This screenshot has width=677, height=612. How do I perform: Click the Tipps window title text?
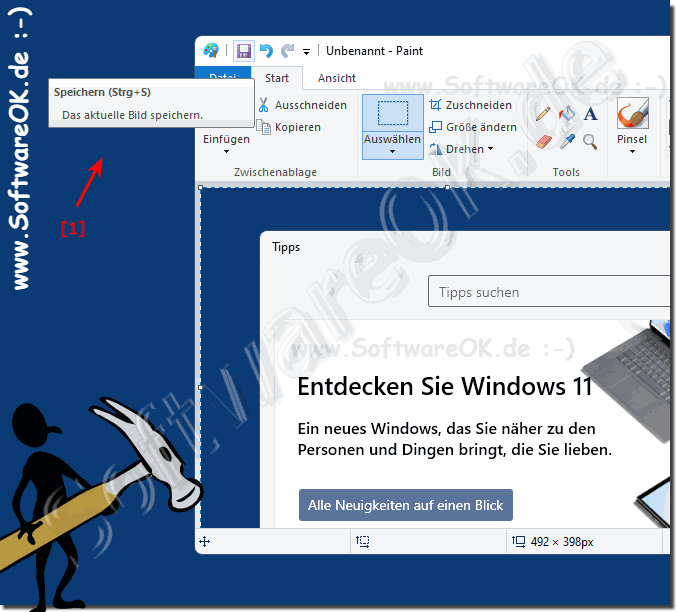[x=286, y=247]
